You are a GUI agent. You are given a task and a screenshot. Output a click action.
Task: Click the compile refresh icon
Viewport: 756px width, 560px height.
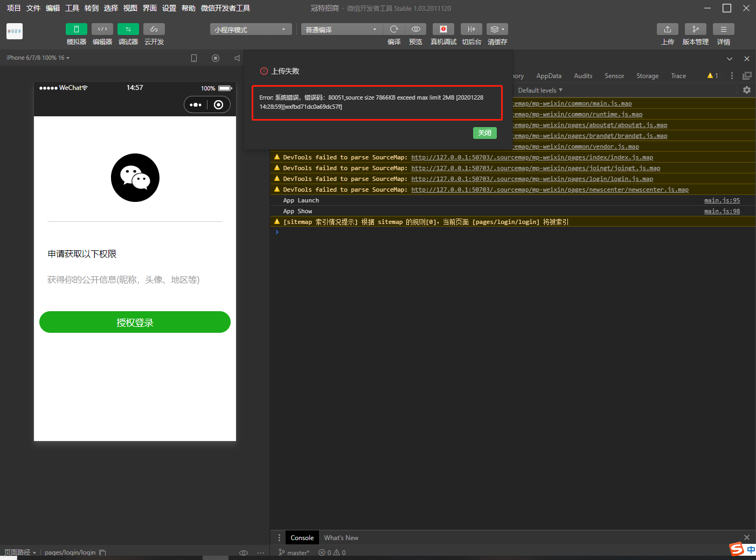pyautogui.click(x=394, y=29)
